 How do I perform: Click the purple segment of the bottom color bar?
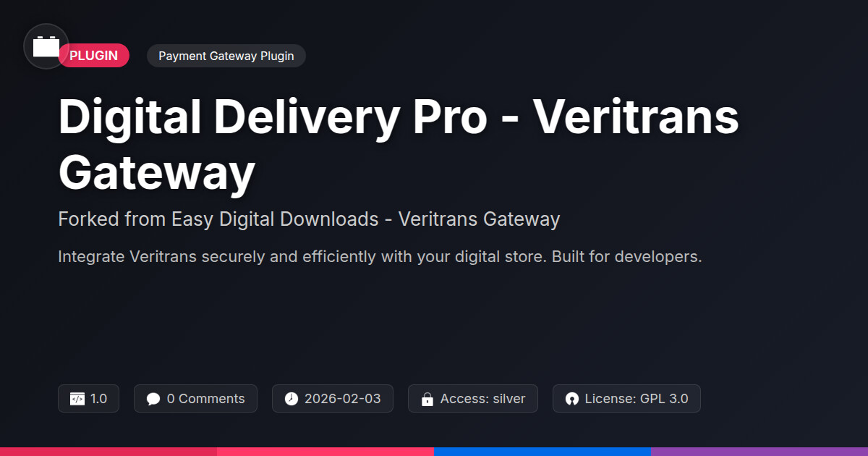pyautogui.click(x=759, y=452)
